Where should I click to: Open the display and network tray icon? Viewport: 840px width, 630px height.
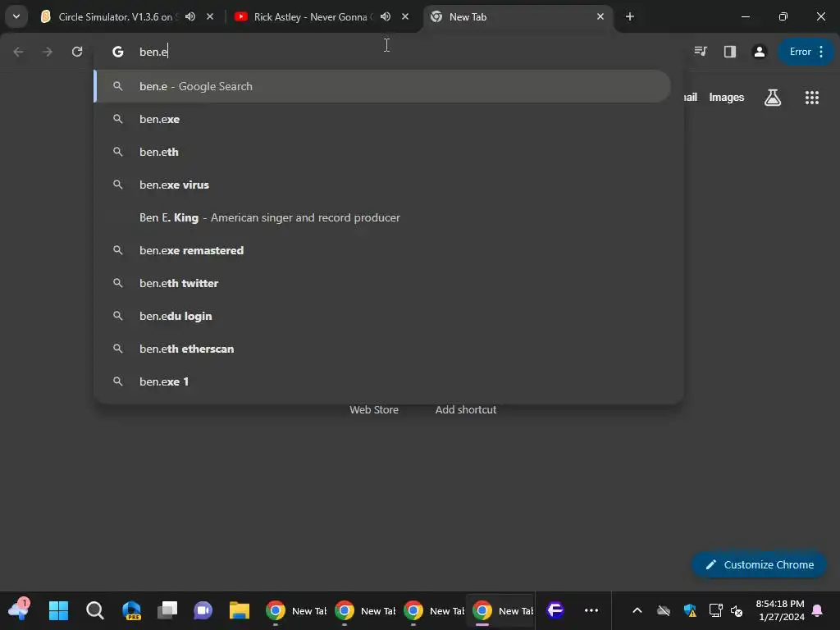point(715,610)
